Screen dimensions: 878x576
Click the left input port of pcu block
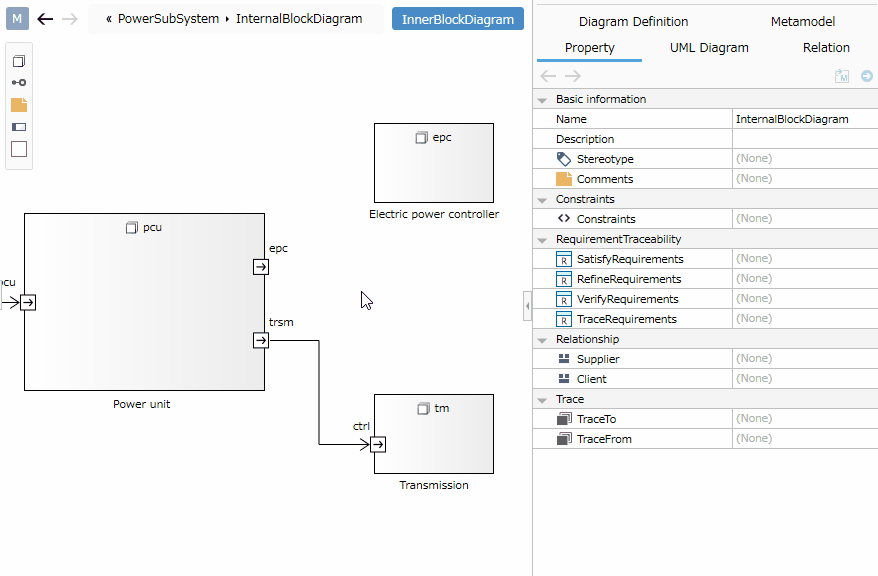[28, 302]
